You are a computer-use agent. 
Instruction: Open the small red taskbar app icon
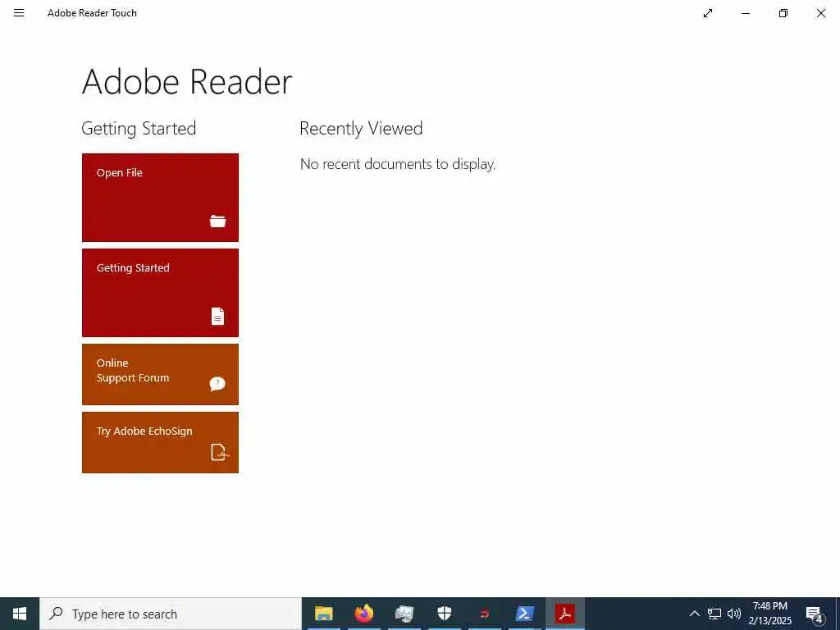pos(484,614)
